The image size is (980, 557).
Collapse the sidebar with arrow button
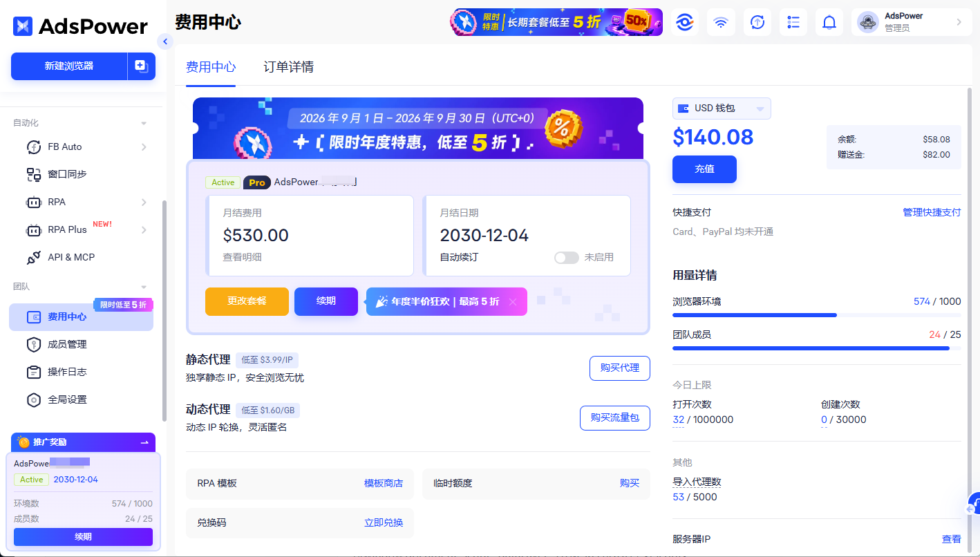(x=164, y=42)
